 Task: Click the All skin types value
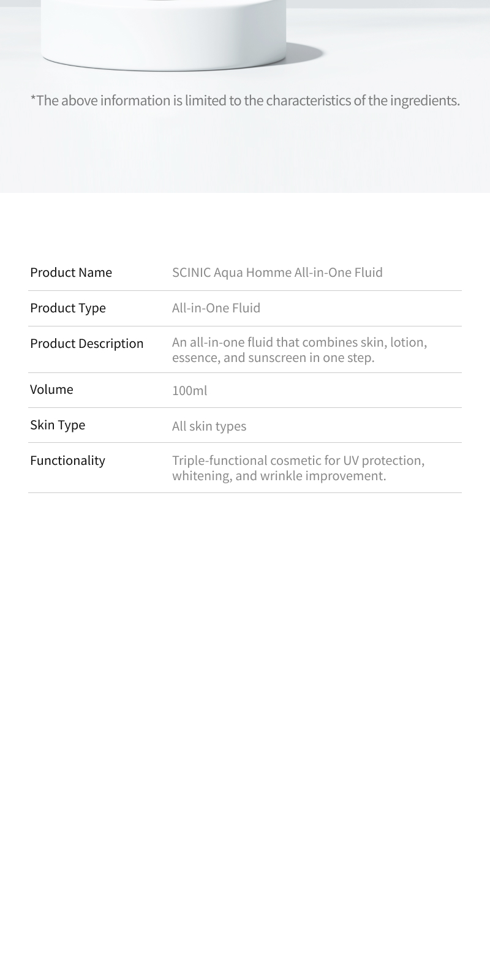[209, 426]
